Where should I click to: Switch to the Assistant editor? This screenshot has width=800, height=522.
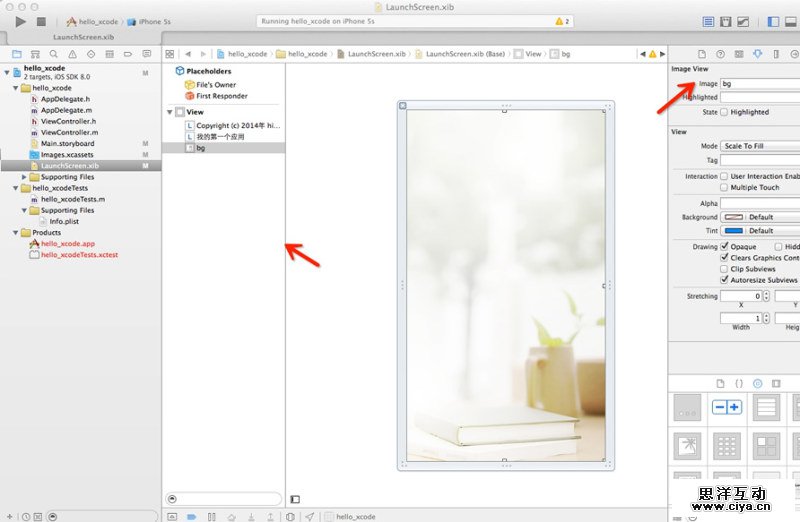[726, 21]
